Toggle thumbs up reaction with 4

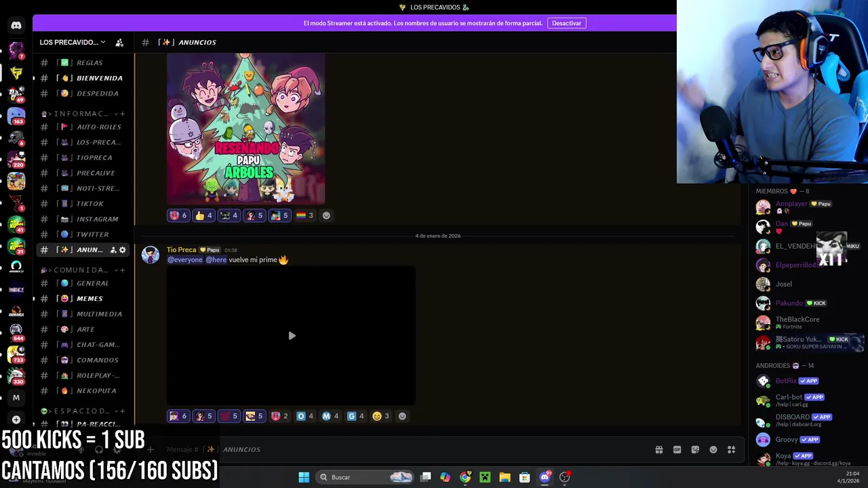(x=203, y=216)
